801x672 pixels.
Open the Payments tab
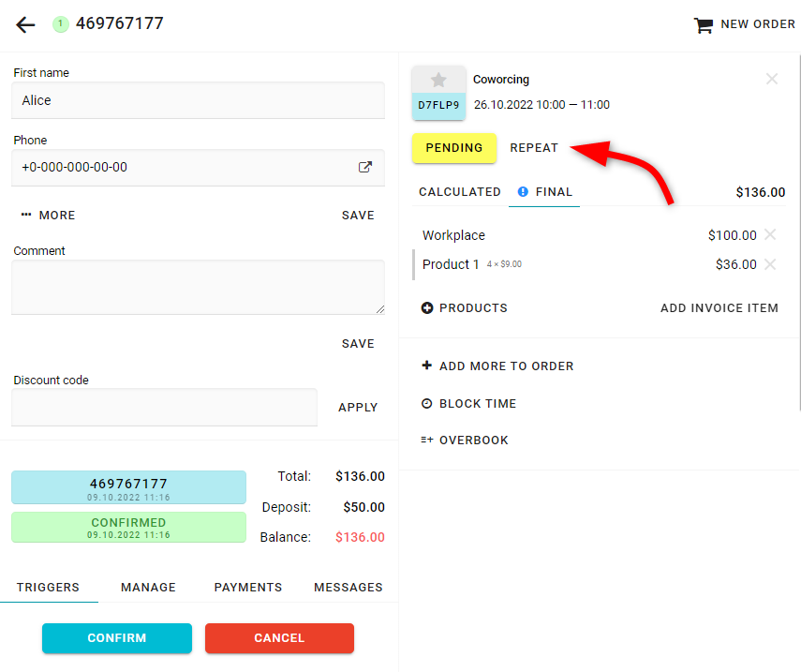coord(247,587)
